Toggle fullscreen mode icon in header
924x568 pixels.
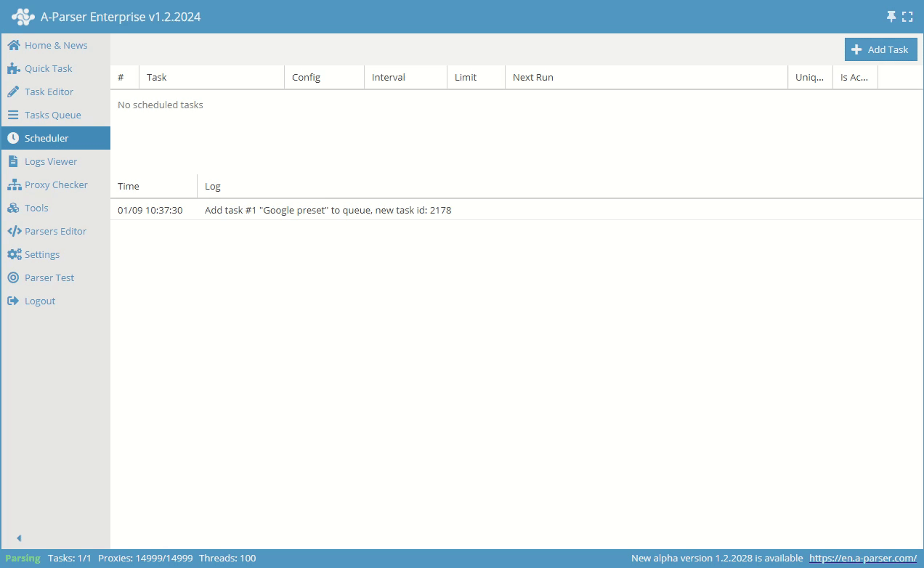tap(907, 17)
